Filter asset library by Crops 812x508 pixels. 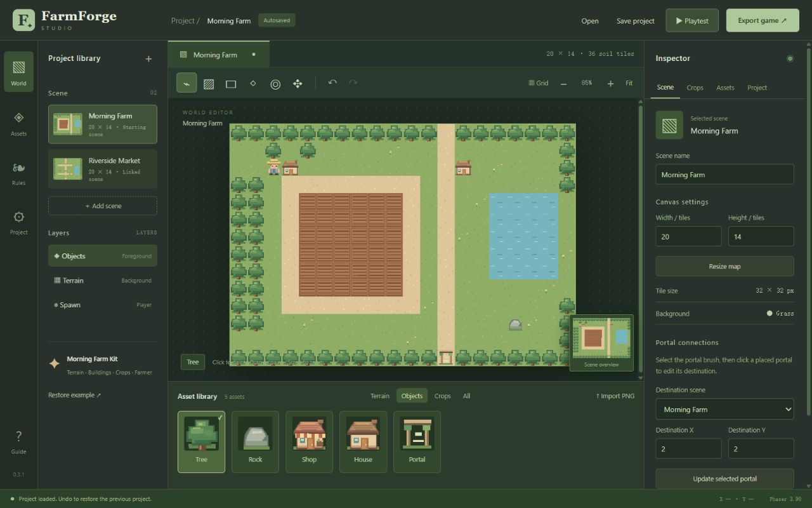coord(443,396)
